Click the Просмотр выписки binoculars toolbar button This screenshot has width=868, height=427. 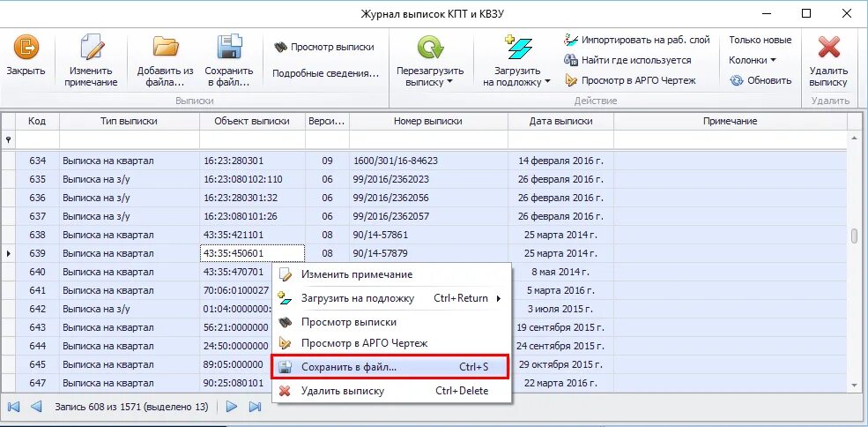pos(324,47)
